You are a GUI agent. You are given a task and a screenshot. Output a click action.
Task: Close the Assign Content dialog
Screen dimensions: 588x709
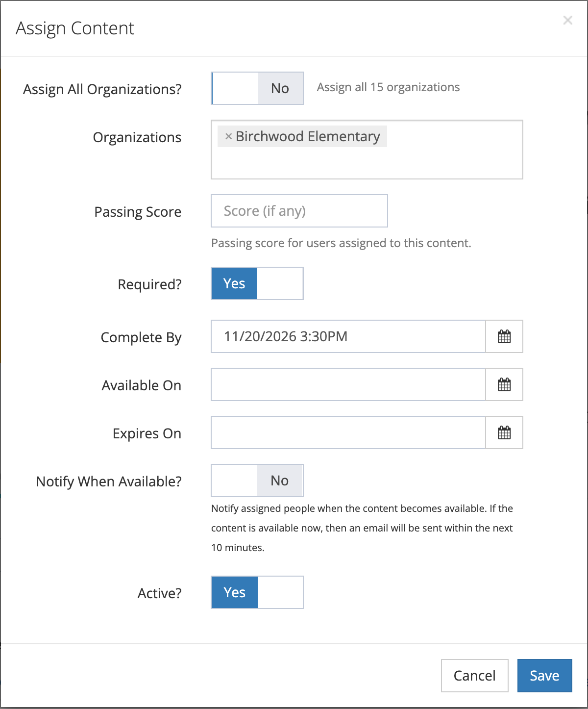[567, 20]
